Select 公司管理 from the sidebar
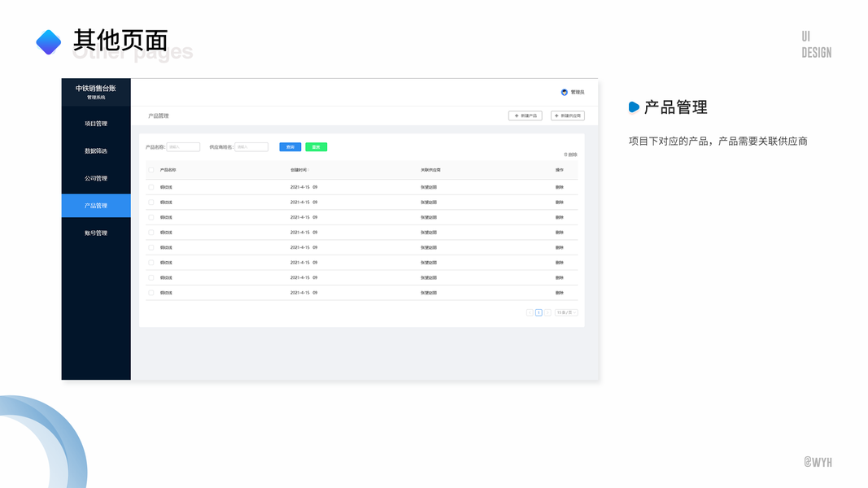 [x=96, y=178]
